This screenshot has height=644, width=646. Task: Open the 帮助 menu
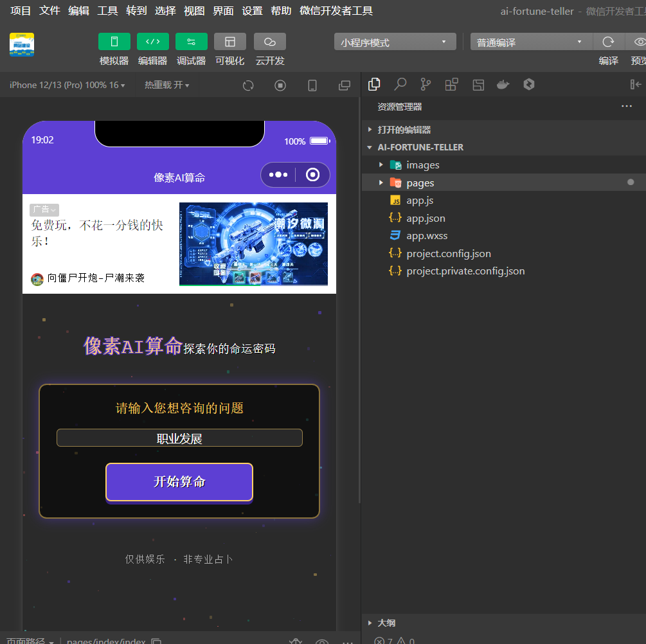(281, 11)
